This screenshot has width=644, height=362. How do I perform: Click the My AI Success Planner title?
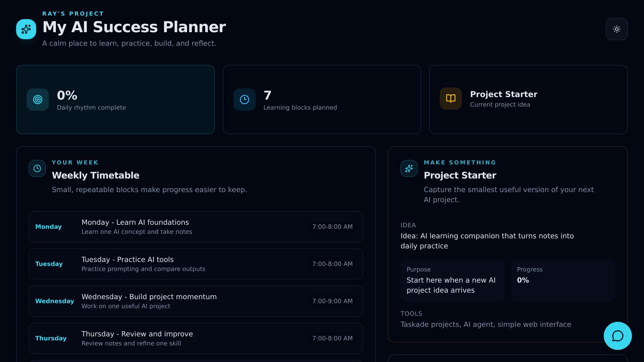134,27
